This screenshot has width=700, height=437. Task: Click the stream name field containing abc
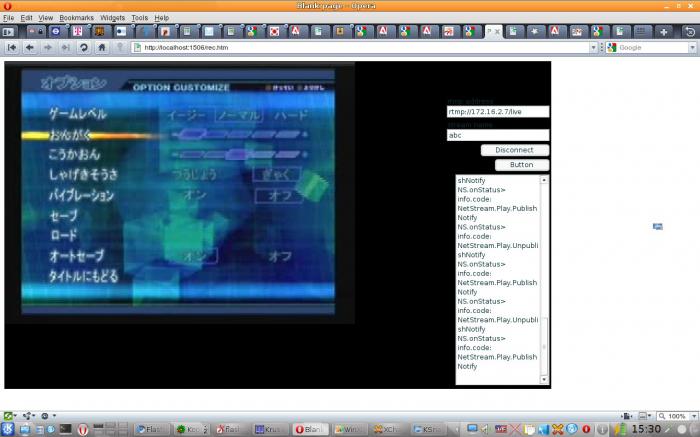498,135
